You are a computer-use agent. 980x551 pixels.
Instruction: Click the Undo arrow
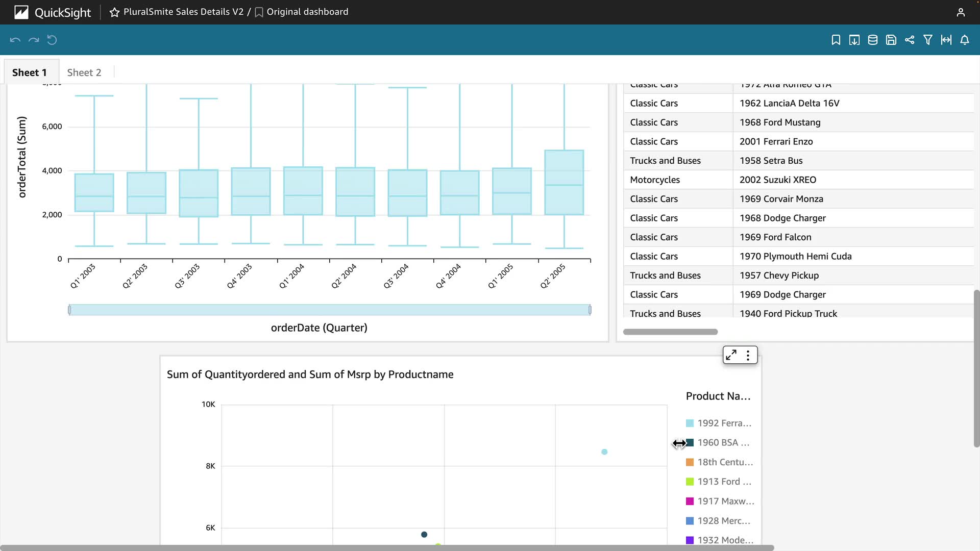15,40
